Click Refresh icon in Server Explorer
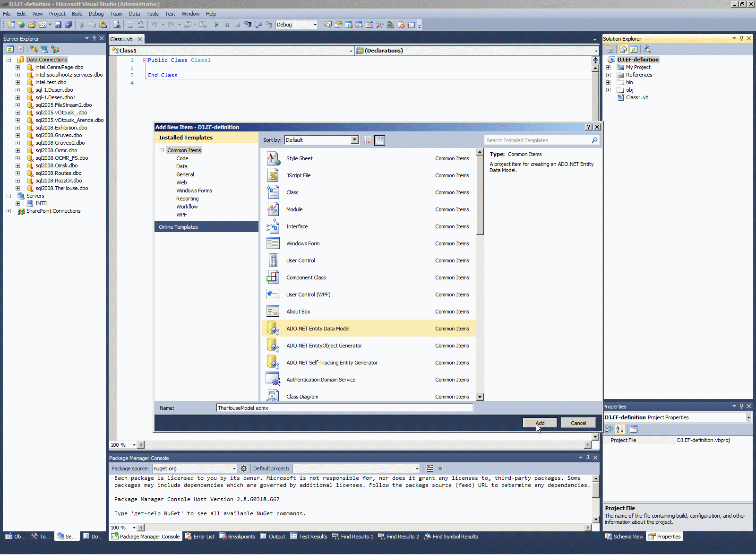 (x=10, y=49)
